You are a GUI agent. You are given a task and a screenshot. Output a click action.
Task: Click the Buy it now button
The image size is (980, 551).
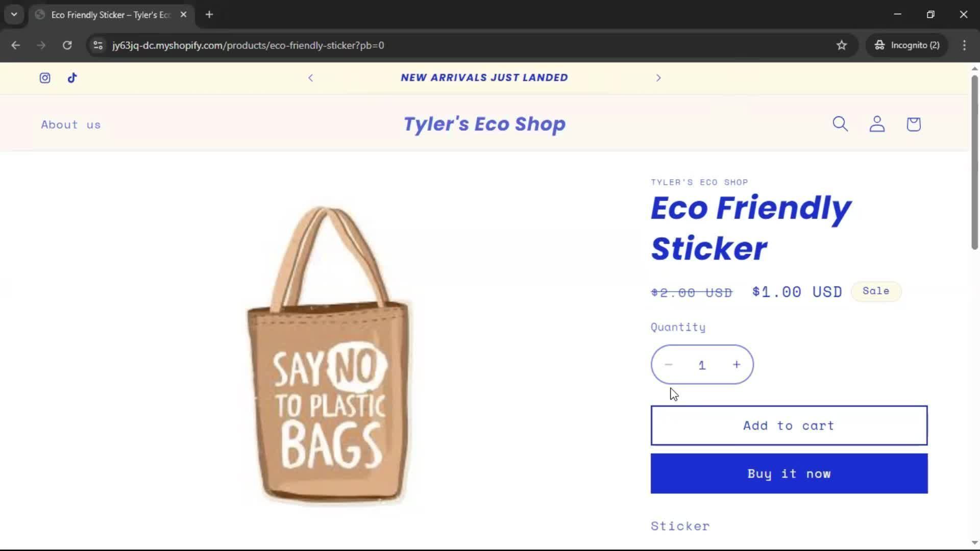(789, 473)
